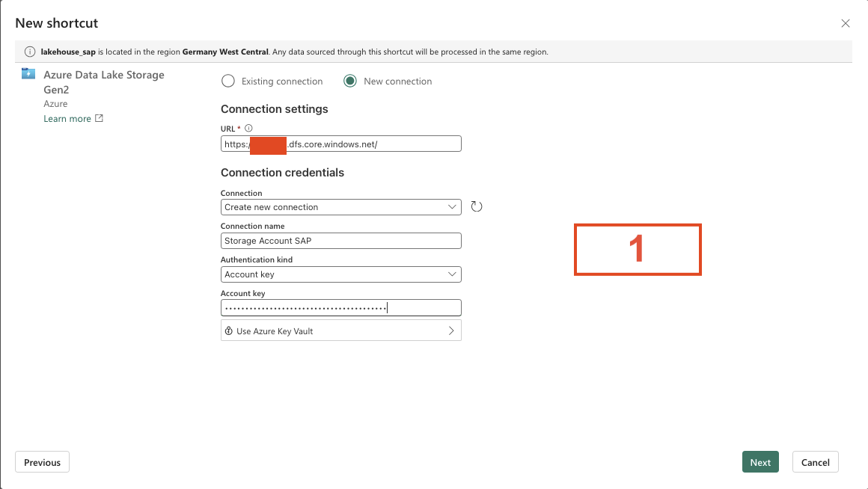Click the info icon next to URL label

pyautogui.click(x=249, y=129)
